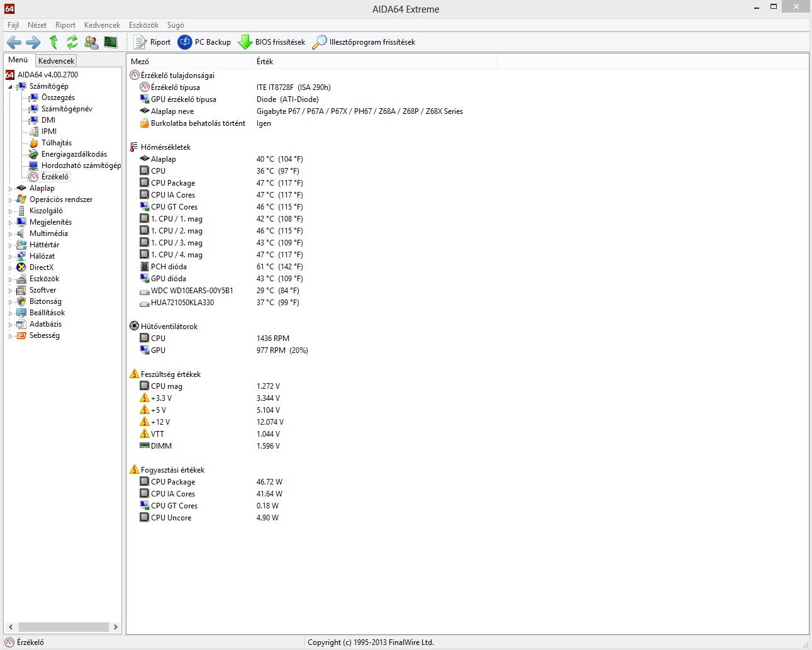Click the Energiagazdálkodás icon

(x=34, y=154)
